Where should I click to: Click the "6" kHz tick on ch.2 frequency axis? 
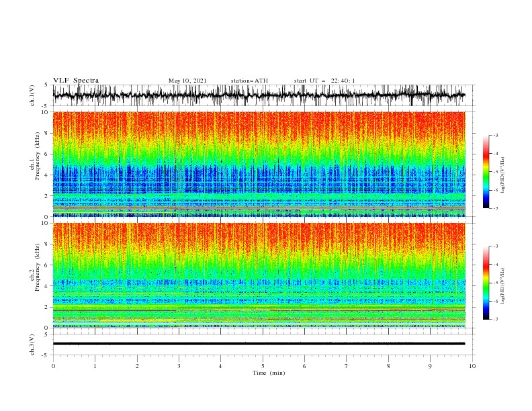tap(47, 265)
